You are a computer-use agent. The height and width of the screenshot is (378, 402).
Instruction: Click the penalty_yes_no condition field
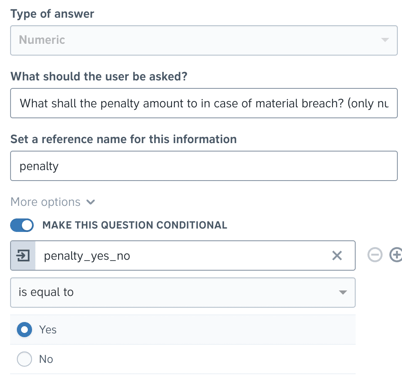click(x=183, y=256)
